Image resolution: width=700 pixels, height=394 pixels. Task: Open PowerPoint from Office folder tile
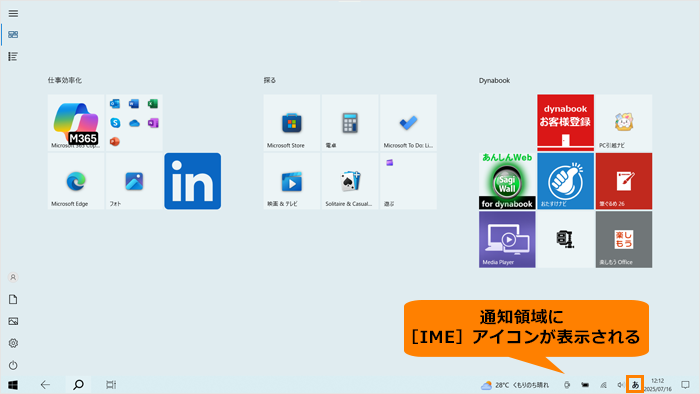115,142
